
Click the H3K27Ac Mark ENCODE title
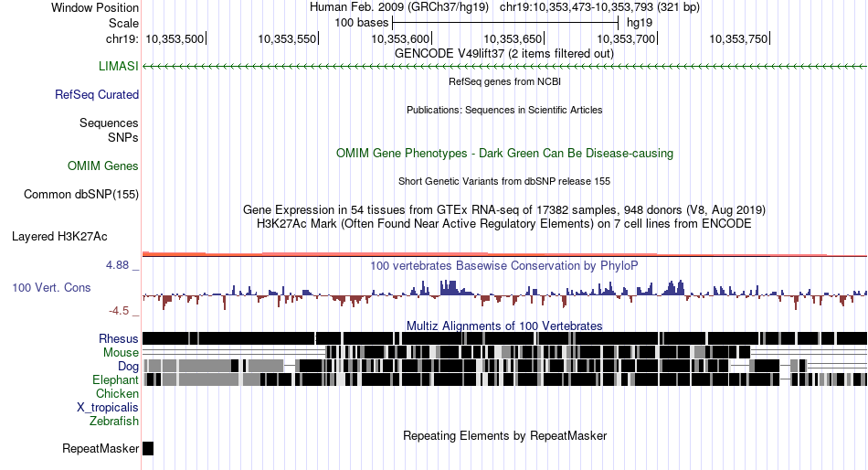tap(504, 224)
